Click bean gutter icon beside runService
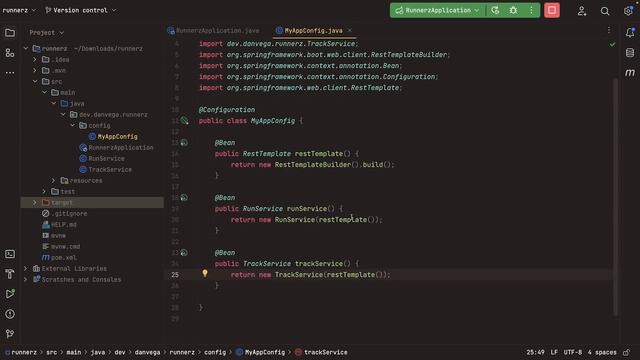 point(184,198)
